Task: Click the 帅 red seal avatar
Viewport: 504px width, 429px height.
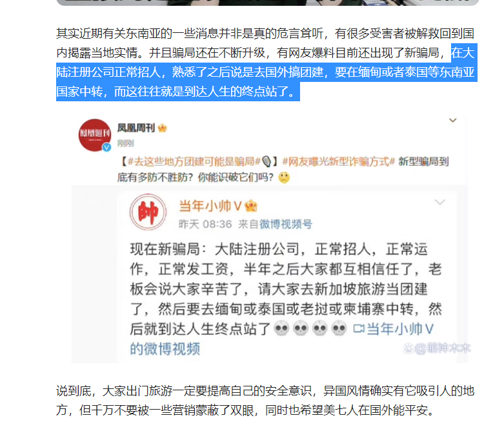Action: 148,212
